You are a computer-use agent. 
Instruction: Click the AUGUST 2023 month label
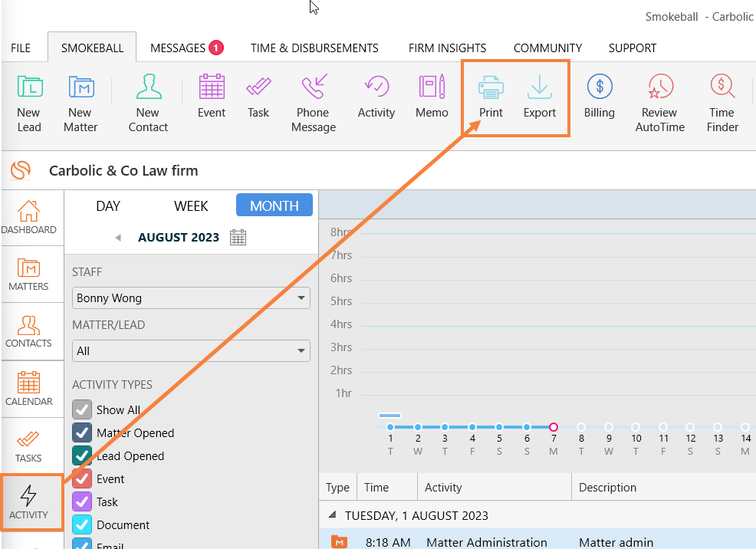click(x=179, y=237)
